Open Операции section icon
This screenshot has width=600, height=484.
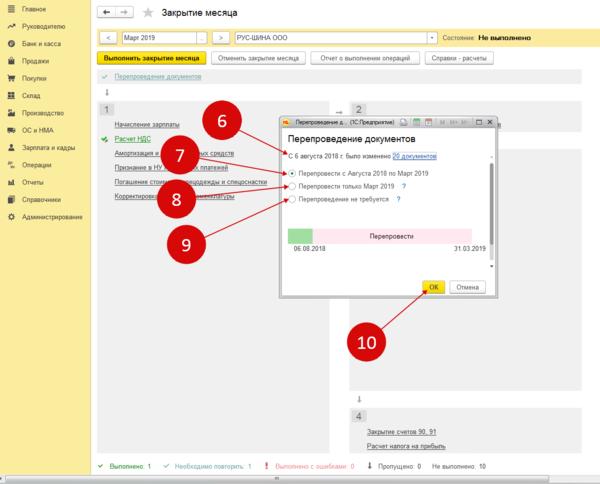[x=11, y=165]
